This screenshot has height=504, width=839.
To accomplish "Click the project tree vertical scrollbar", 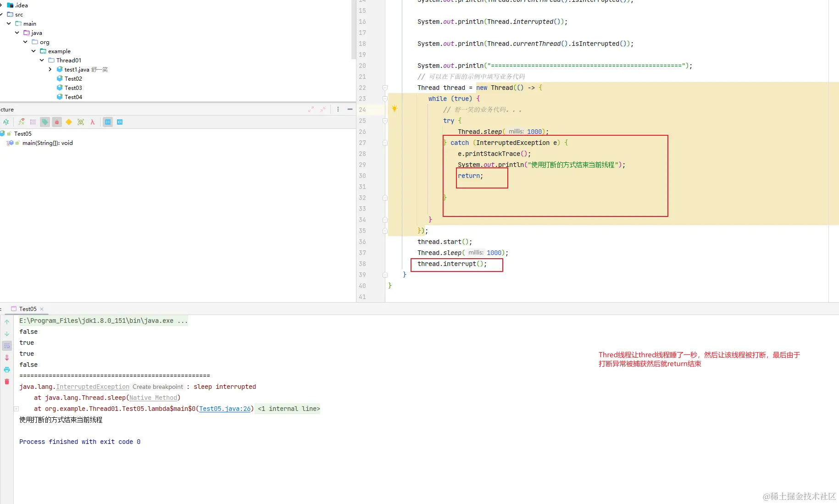I will click(x=353, y=29).
